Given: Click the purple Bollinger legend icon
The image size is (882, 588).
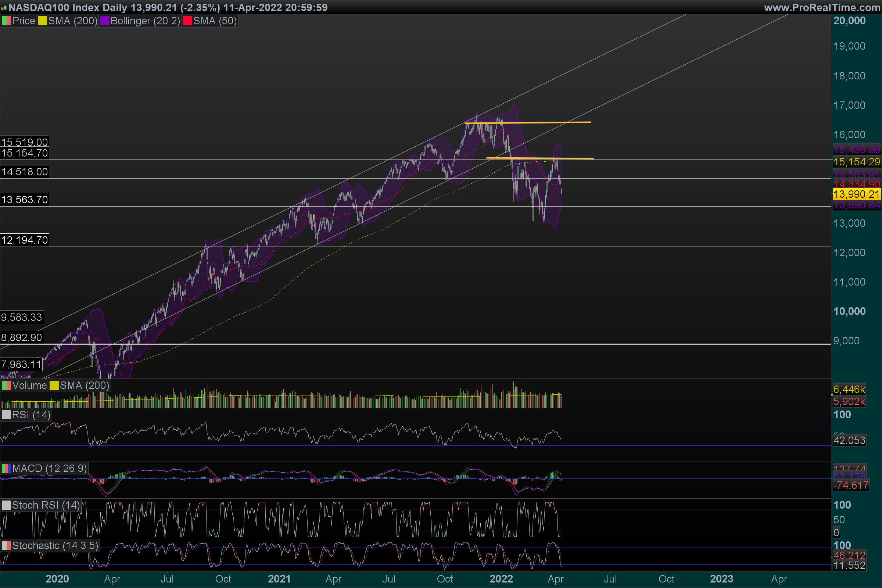Looking at the screenshot, I should [x=105, y=21].
